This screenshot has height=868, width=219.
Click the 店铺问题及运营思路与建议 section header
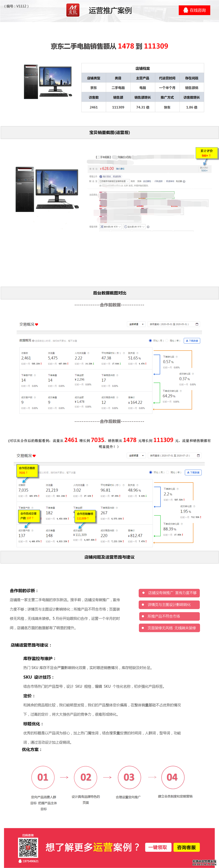(x=110, y=557)
